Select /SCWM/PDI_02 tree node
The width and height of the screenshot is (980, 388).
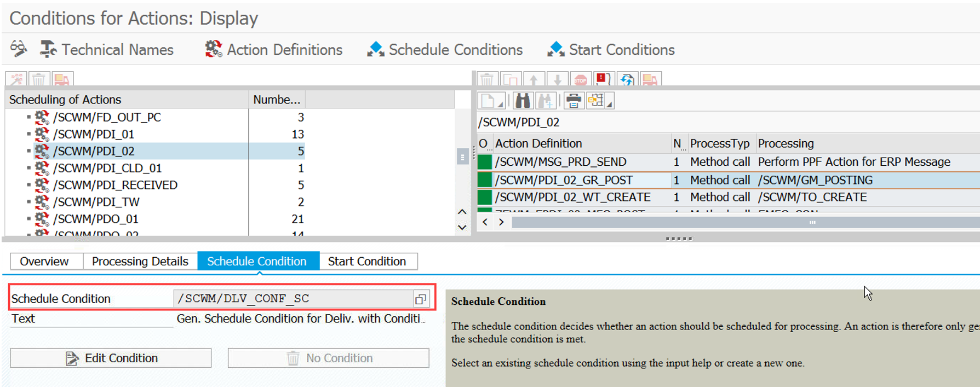(x=93, y=151)
